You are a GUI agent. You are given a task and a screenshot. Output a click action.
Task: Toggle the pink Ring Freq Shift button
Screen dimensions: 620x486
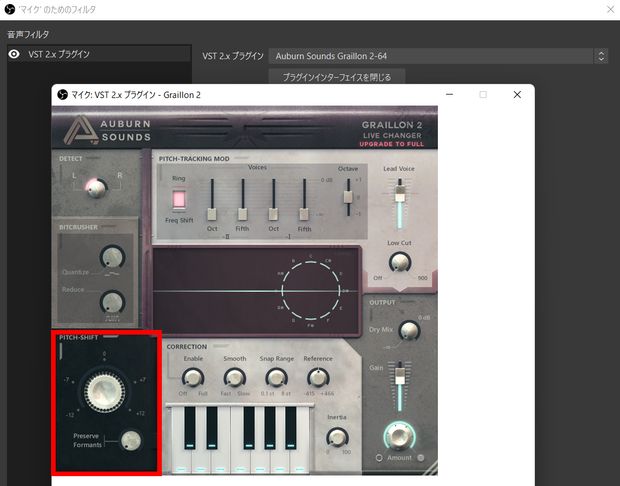tap(179, 199)
